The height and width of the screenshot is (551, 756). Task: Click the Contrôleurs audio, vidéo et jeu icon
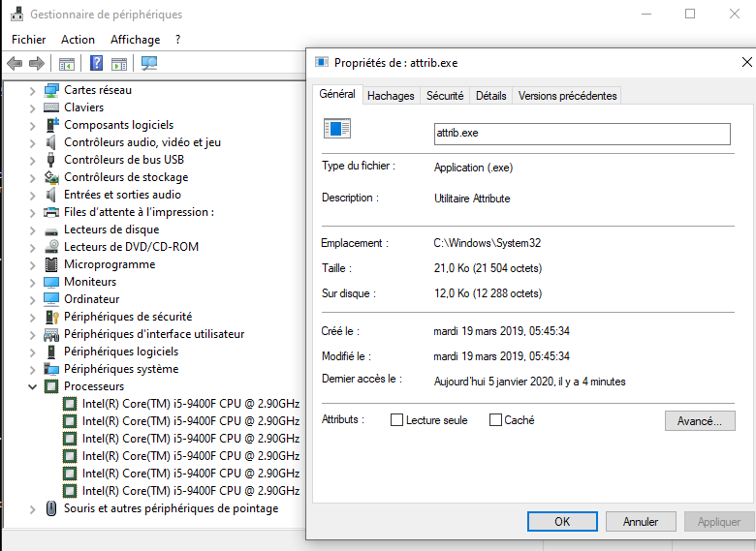coord(50,142)
